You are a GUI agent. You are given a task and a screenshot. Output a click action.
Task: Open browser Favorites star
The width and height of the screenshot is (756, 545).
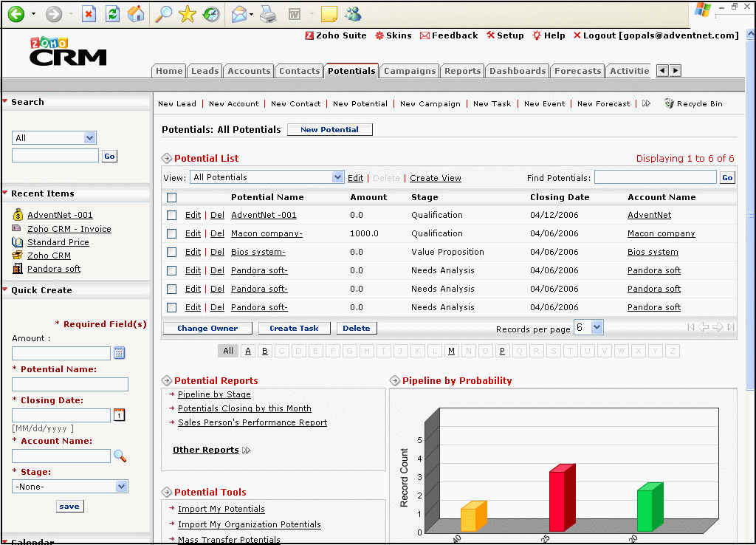pos(187,14)
